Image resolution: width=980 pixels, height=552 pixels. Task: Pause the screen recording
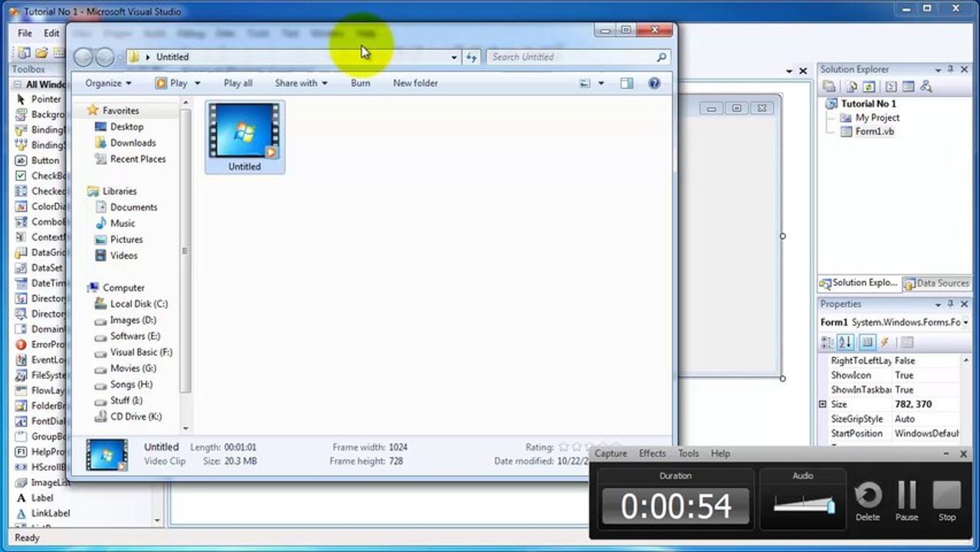(907, 501)
